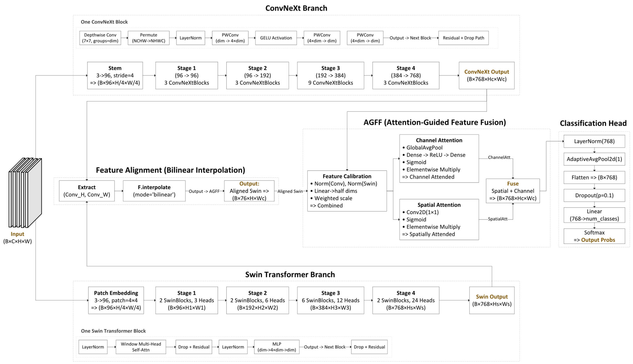Screen dimensions: 633x364
Task: Click the AdaptiveAvgPool2d(1) box
Action: [594, 159]
